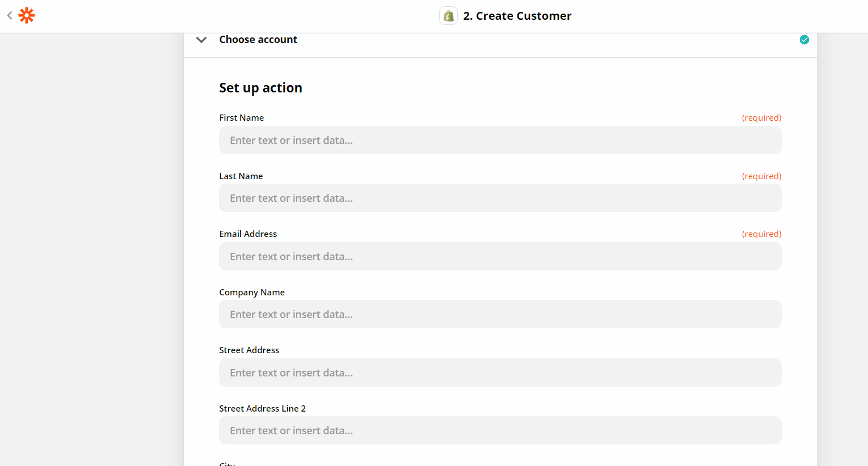Image resolution: width=868 pixels, height=466 pixels.
Task: Click required tag beside Last Name
Action: point(761,176)
